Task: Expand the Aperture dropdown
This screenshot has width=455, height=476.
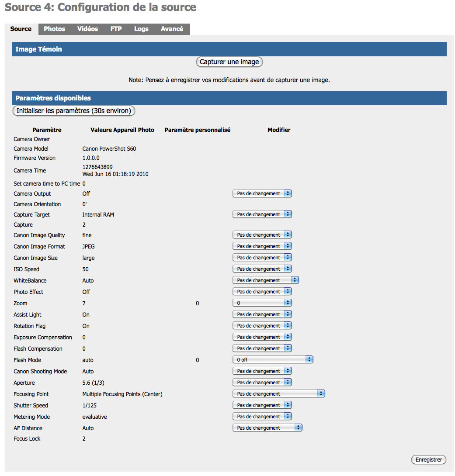Action: click(262, 383)
